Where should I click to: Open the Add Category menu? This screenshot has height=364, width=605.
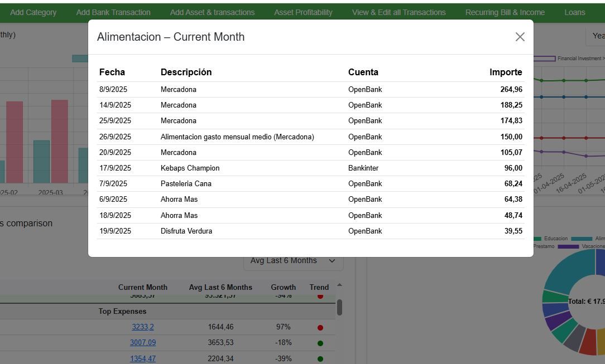33,12
